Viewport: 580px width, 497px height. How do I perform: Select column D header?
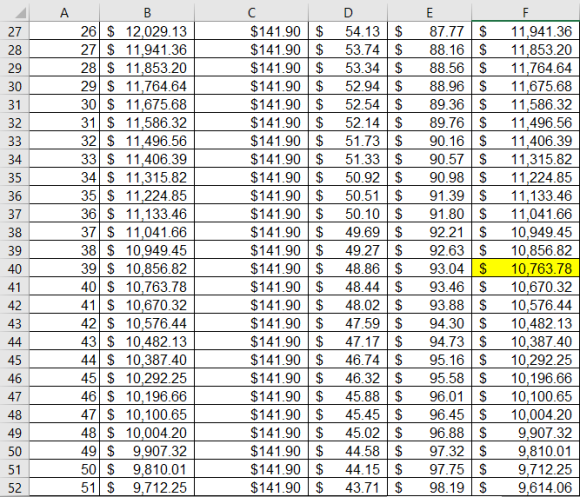click(348, 13)
